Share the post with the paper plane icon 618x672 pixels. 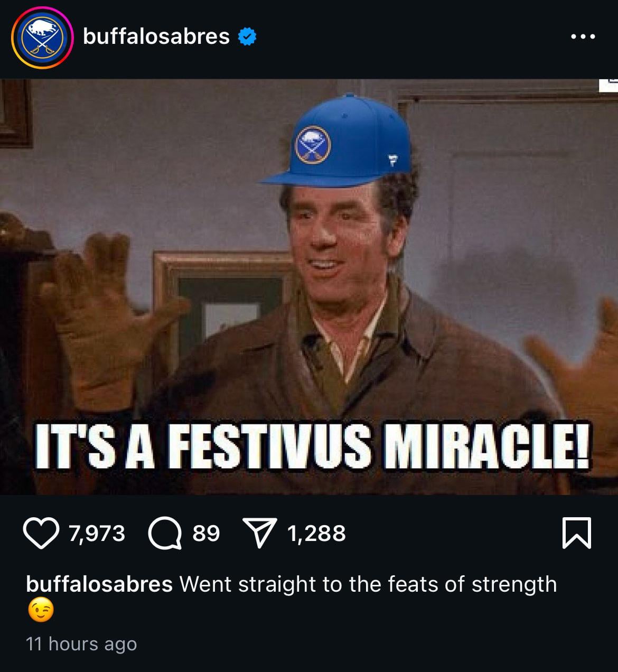click(259, 533)
